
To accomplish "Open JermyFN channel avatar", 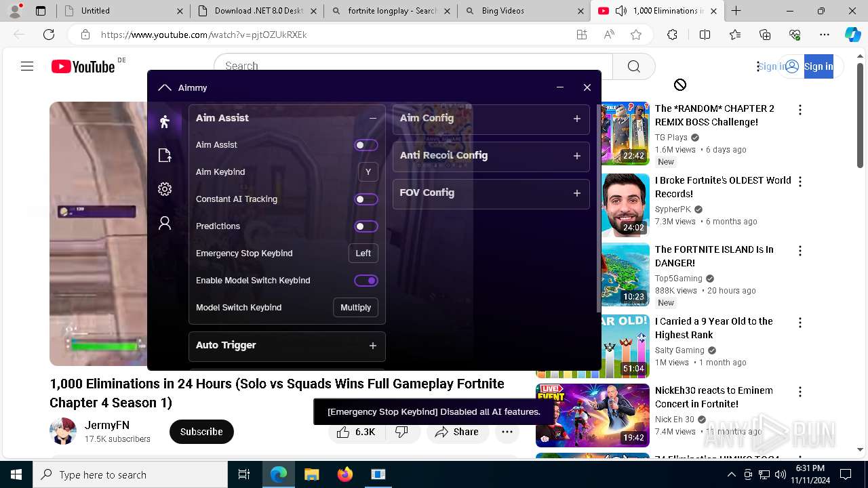I will coord(63,432).
